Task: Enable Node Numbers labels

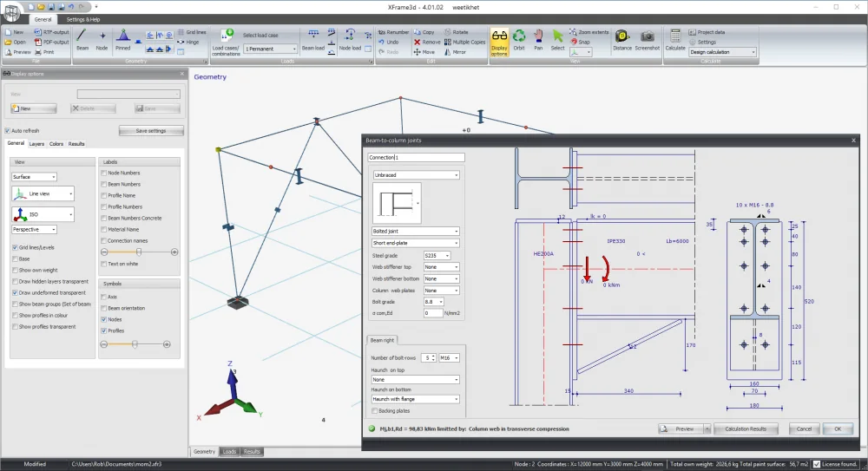Action: pos(103,173)
